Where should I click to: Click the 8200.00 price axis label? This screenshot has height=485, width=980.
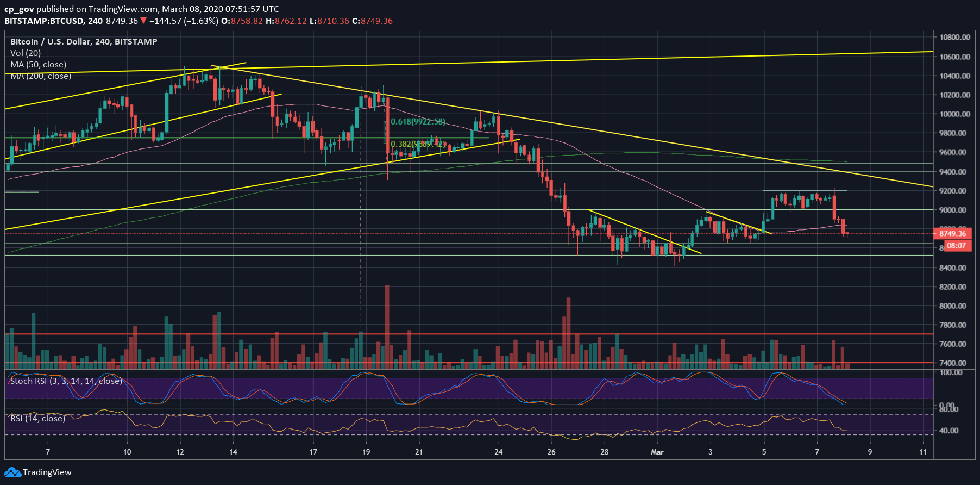click(x=953, y=287)
